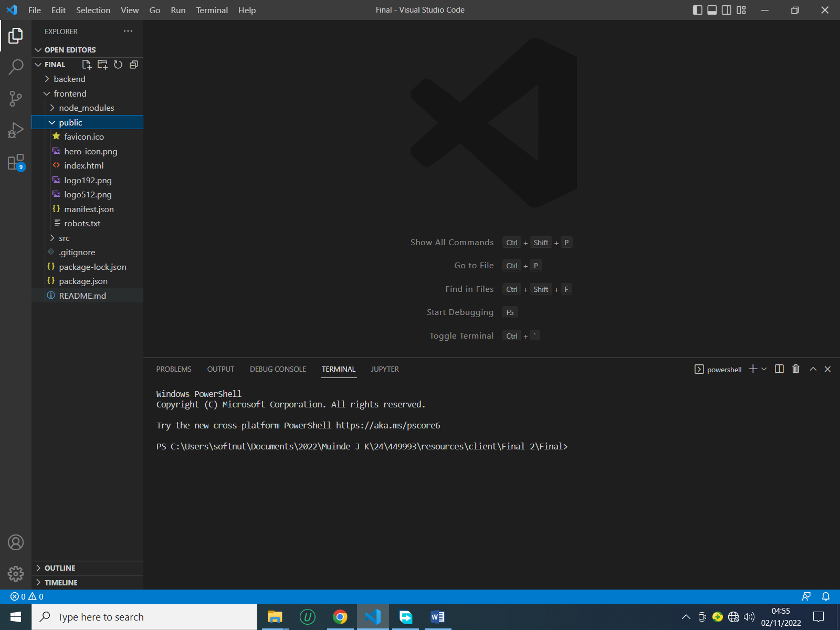Open index.html in the file tree
The height and width of the screenshot is (630, 840).
point(84,165)
